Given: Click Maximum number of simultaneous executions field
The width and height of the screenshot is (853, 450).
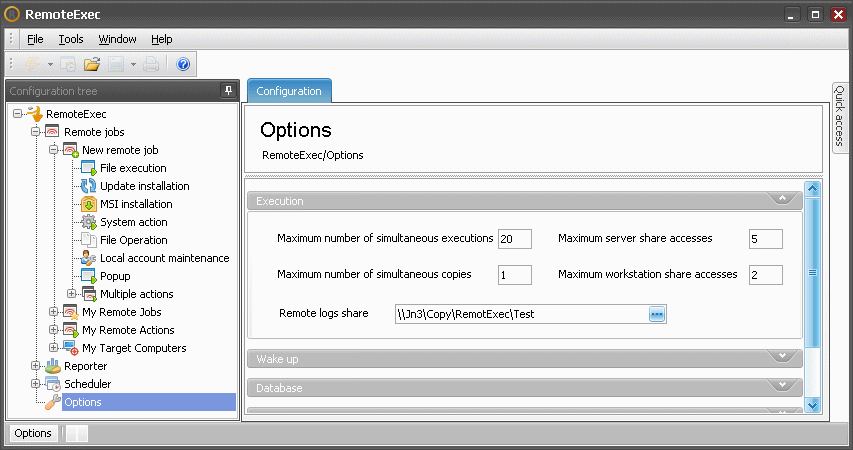Looking at the screenshot, I should (515, 239).
